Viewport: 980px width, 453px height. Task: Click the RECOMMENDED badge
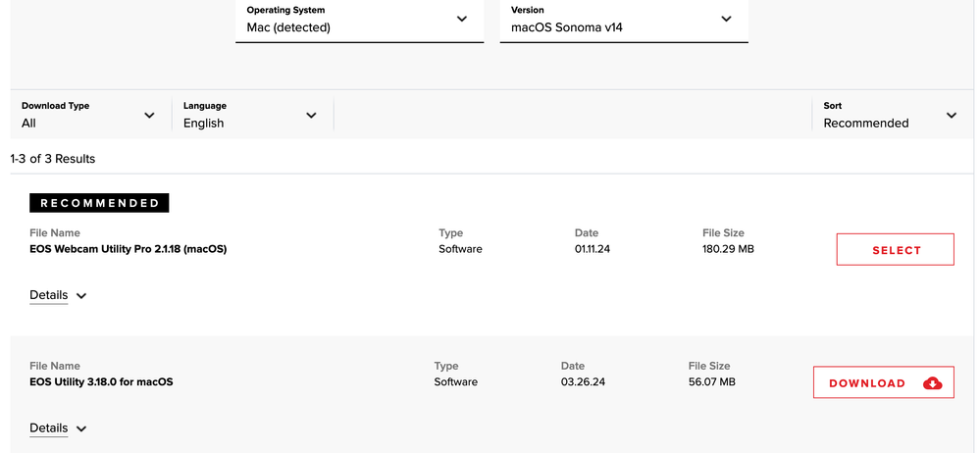tap(99, 203)
